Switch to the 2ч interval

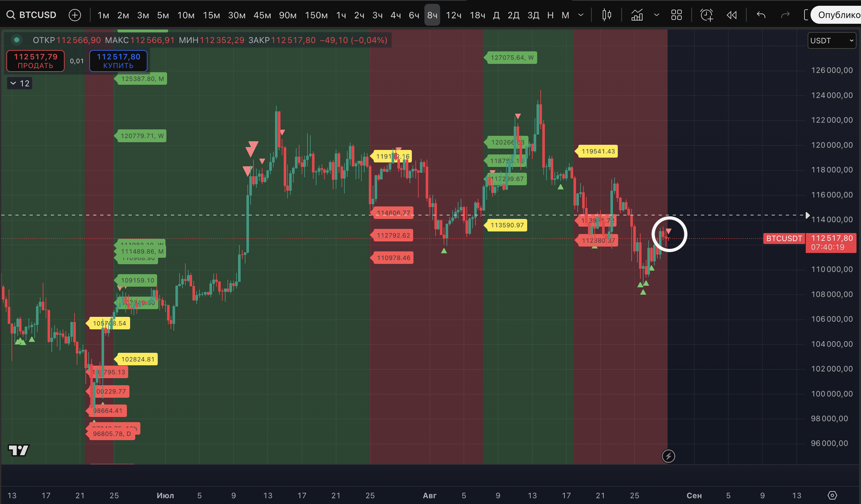tap(359, 15)
